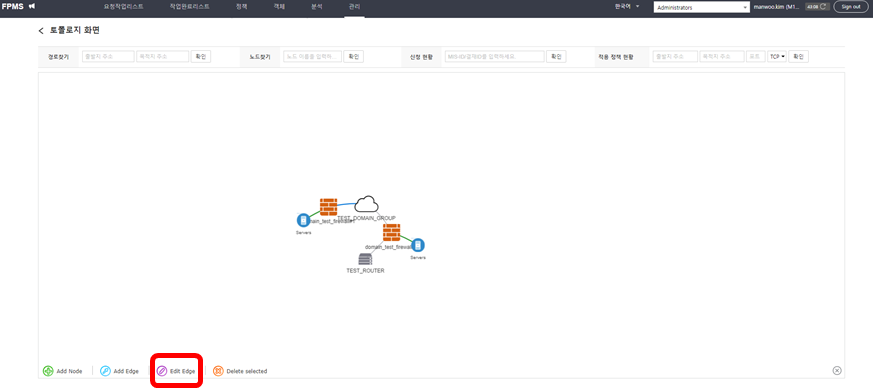The width and height of the screenshot is (873, 388).
Task: Focus the node name search field
Action: click(312, 56)
